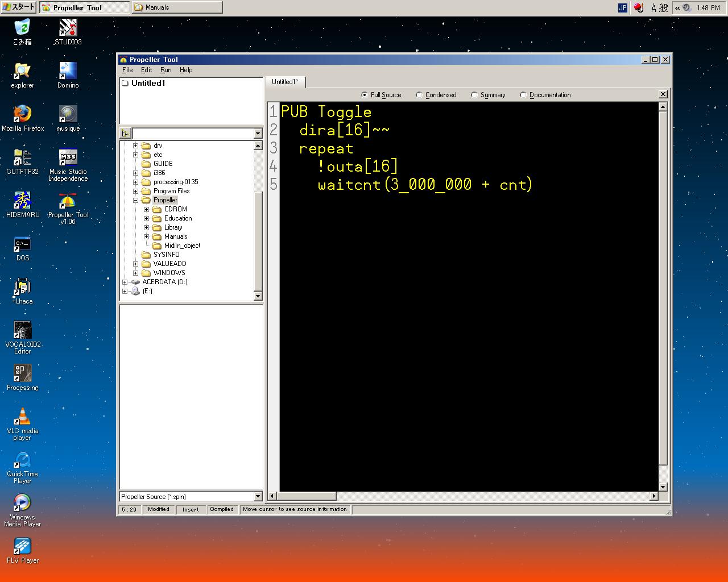
Task: Select the Full Source view radio button
Action: tap(365, 95)
